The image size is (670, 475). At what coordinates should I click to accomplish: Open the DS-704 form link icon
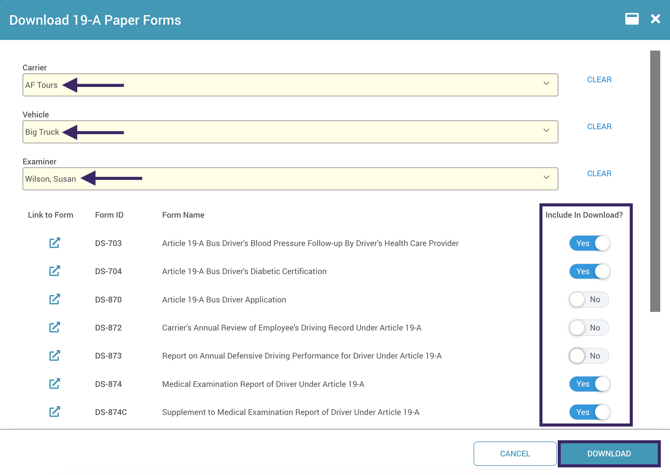[55, 271]
